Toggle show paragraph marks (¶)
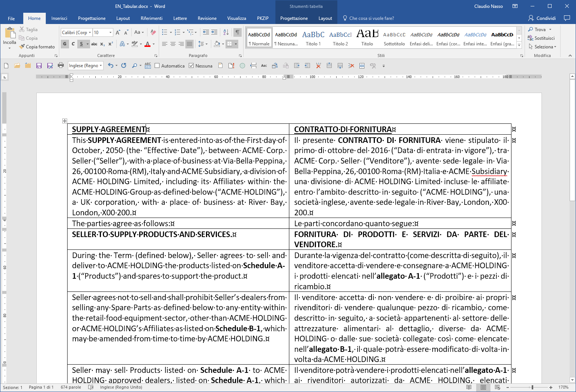Screen dimensions: 576x392 point(237,33)
